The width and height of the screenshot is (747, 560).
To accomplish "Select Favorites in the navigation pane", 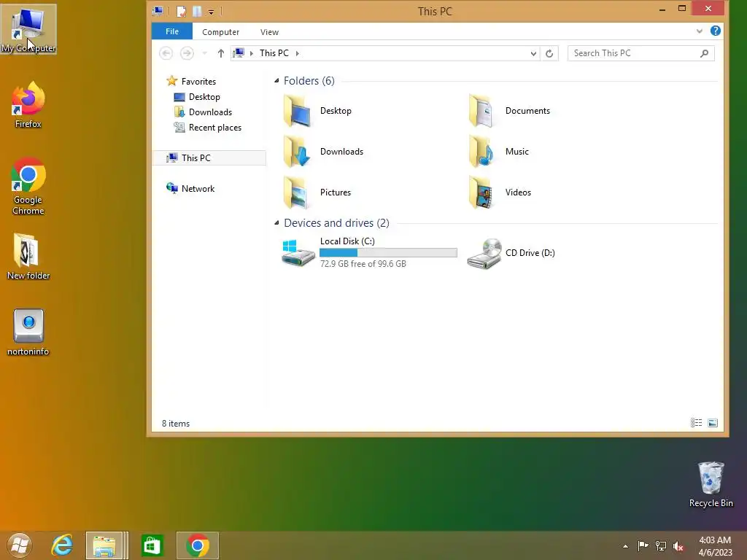I will pos(190,81).
